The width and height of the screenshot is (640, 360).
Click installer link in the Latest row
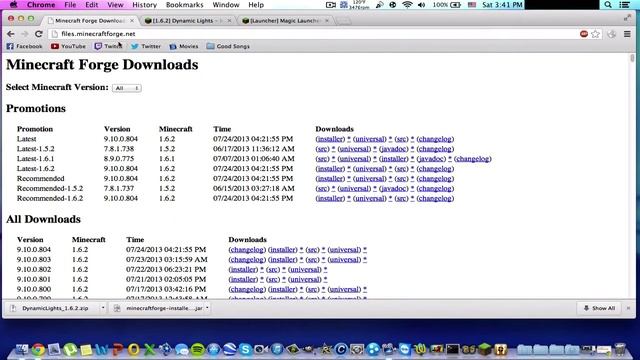(x=330, y=139)
